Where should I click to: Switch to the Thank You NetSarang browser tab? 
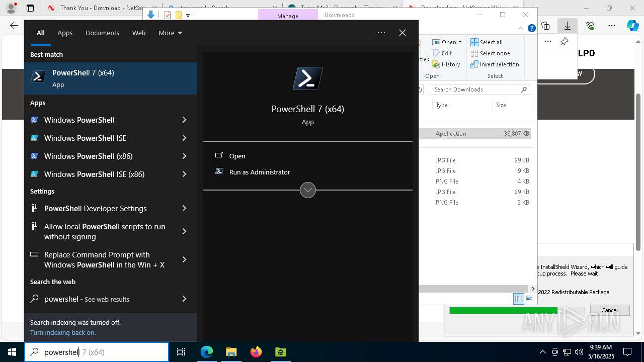pos(95,8)
